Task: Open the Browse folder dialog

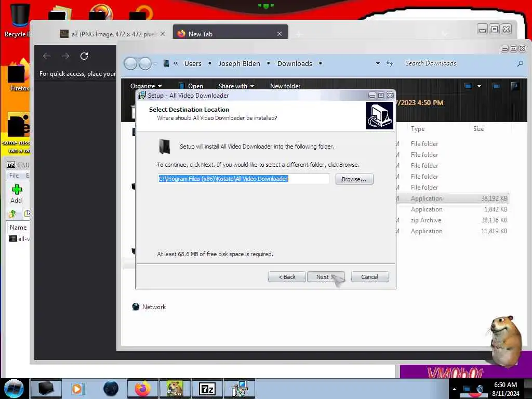Action: point(354,179)
